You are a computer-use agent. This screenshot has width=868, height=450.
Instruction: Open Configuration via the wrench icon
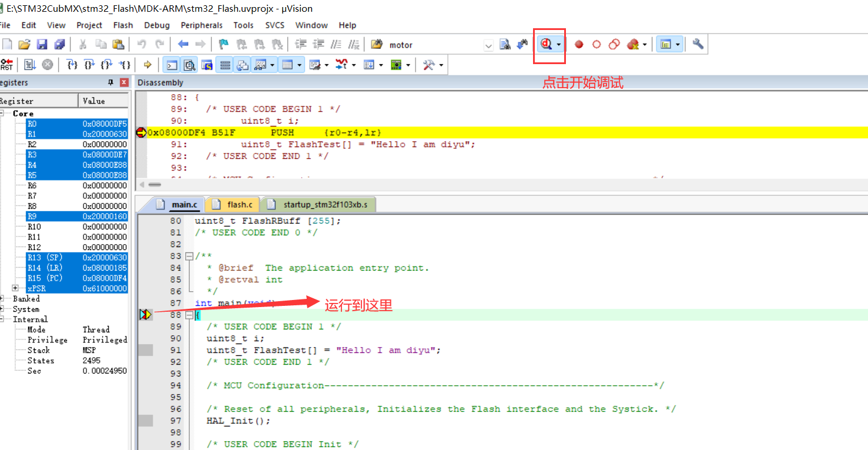click(698, 44)
